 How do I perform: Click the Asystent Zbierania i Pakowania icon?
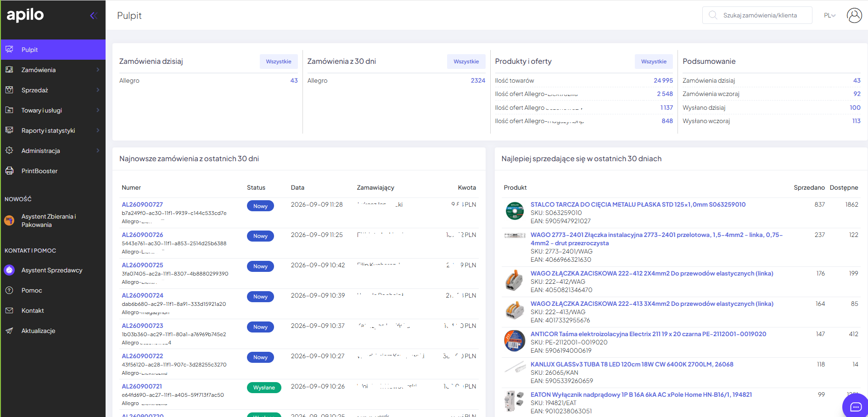click(9, 220)
